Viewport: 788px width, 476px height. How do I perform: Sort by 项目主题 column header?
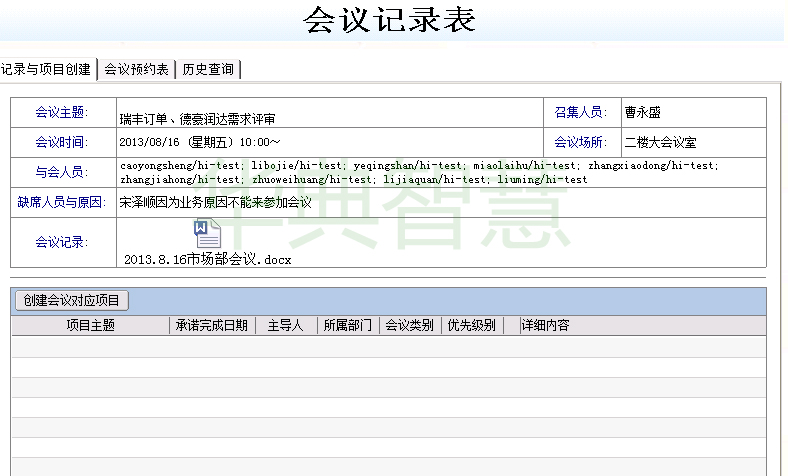point(91,326)
